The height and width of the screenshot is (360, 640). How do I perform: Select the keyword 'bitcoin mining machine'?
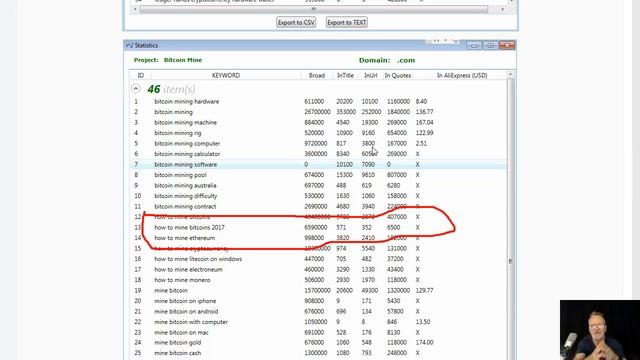coord(186,122)
